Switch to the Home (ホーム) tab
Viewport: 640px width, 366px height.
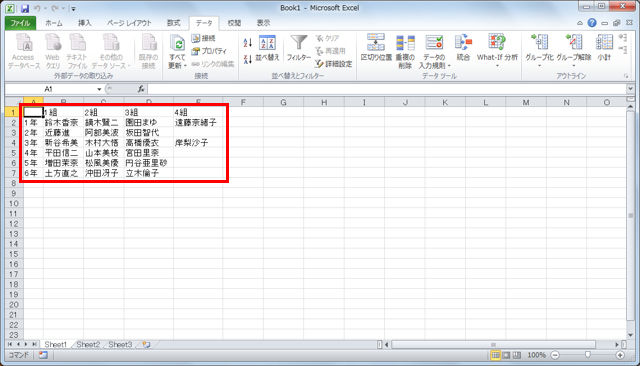[x=53, y=23]
